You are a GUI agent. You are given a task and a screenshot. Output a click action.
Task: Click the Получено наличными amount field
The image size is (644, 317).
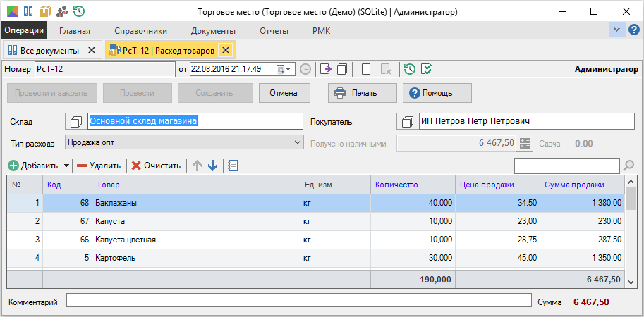[456, 143]
